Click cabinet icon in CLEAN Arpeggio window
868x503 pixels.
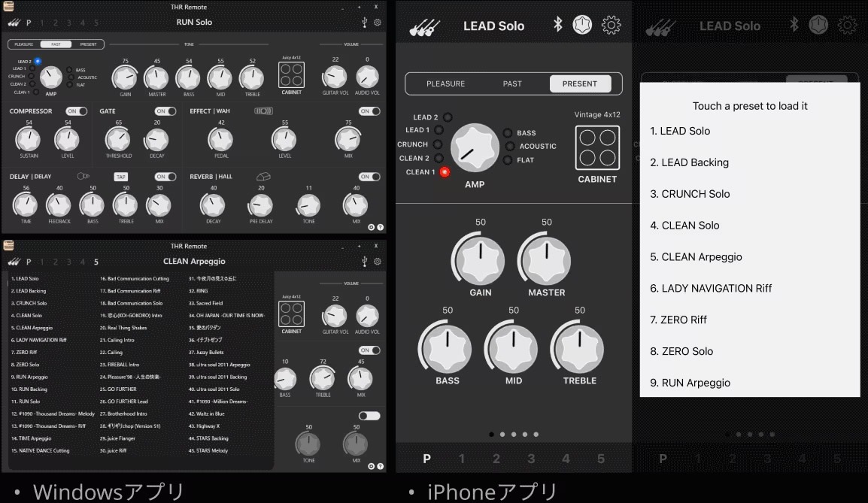(291, 314)
